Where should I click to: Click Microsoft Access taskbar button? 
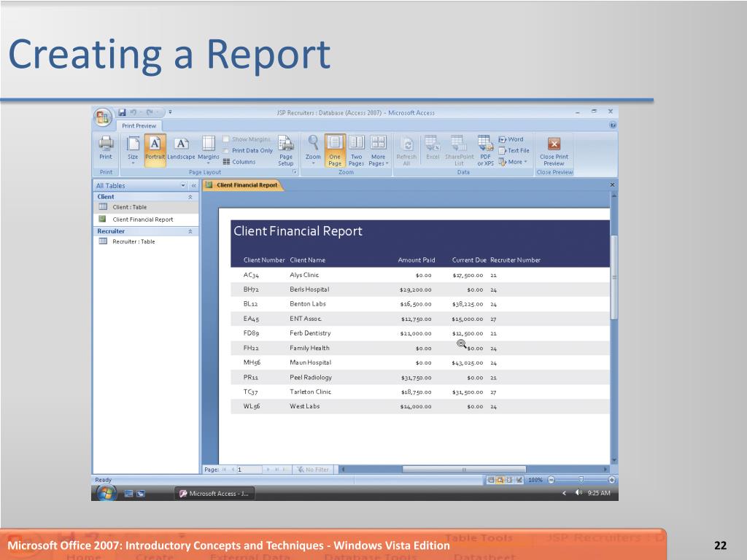click(215, 494)
